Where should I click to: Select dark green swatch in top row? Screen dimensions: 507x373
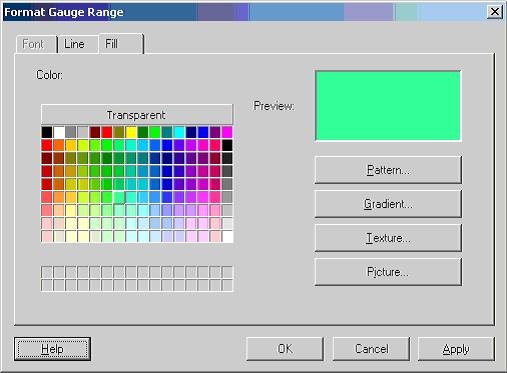[x=143, y=132]
